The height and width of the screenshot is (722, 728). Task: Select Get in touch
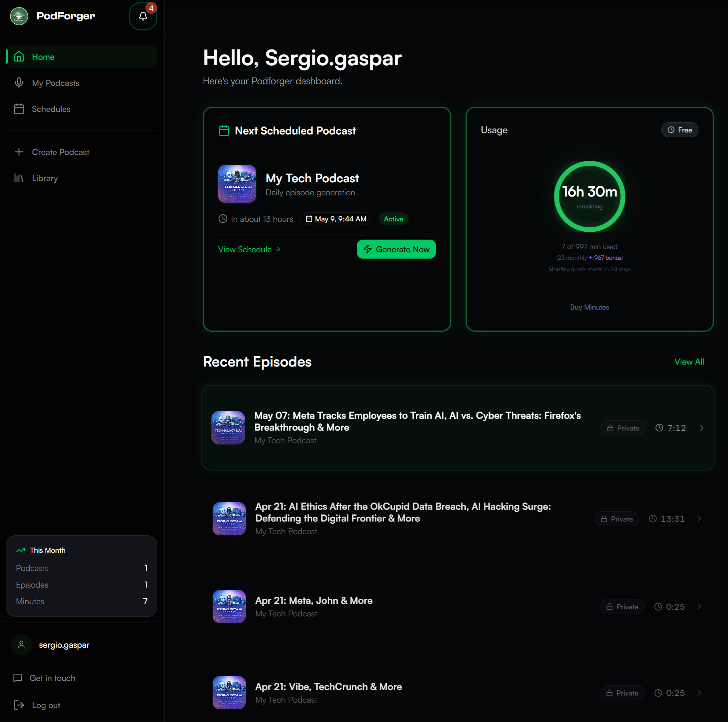pos(44,678)
